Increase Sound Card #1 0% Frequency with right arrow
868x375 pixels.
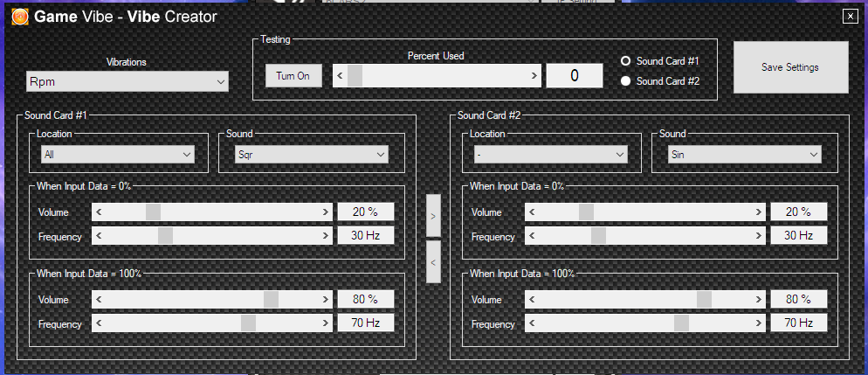tap(326, 235)
